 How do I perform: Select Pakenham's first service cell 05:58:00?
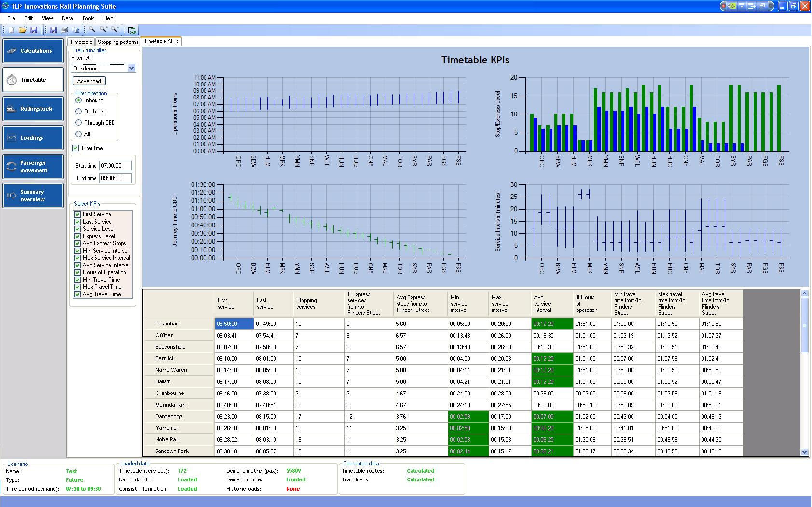(x=234, y=324)
